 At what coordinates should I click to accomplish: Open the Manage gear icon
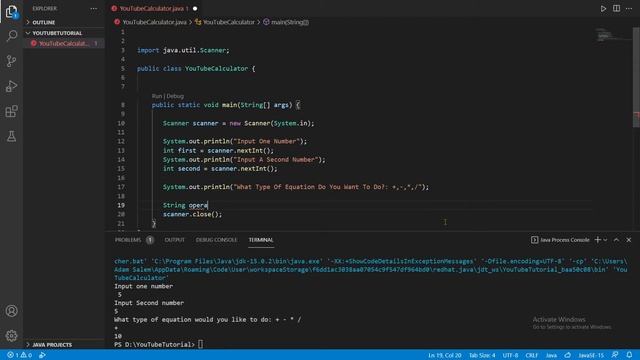(11, 336)
